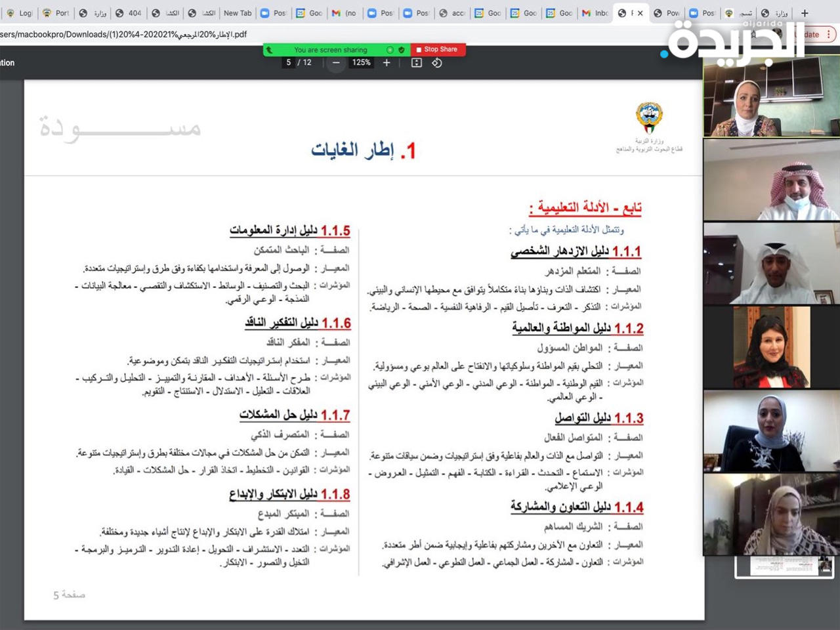
Task: Toggle screen sharing off via Stop Share
Action: [438, 49]
